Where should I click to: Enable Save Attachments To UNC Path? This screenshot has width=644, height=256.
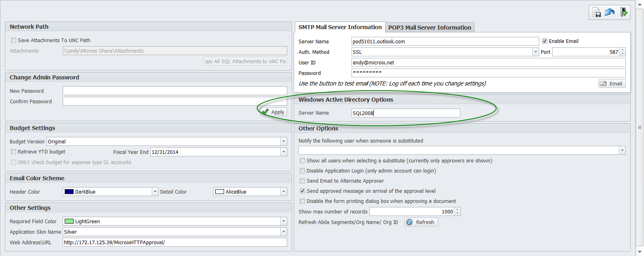point(14,41)
